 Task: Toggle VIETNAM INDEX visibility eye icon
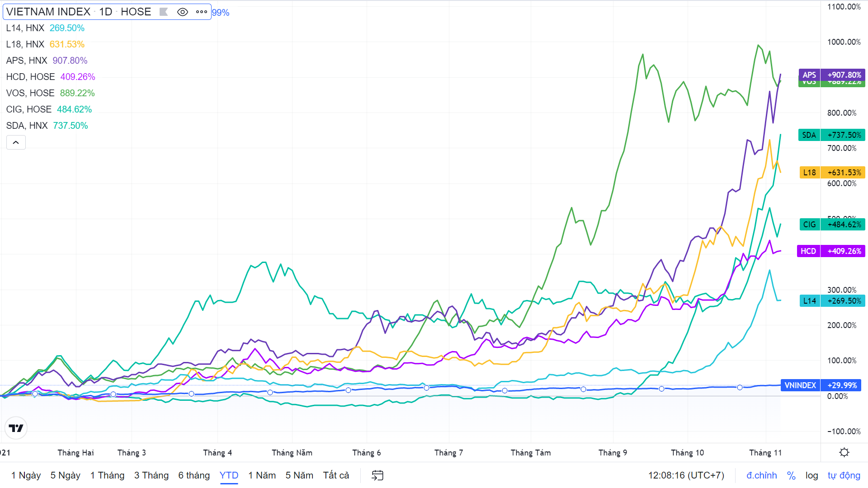click(182, 12)
